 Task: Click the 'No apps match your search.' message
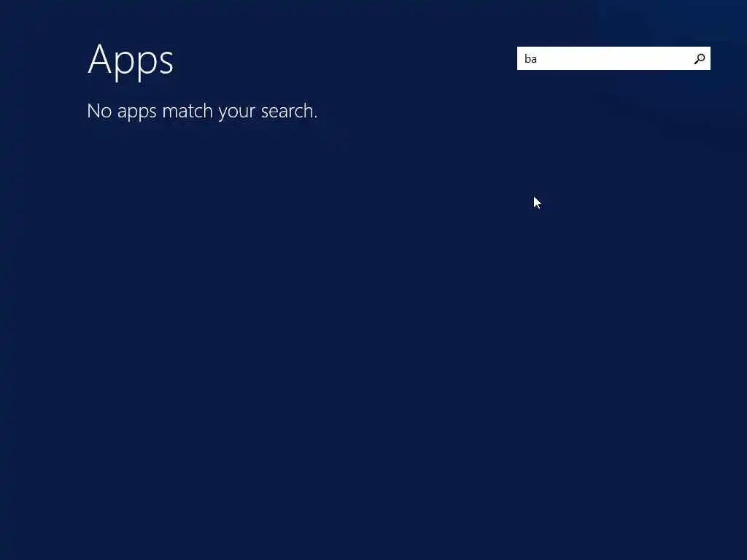click(202, 112)
